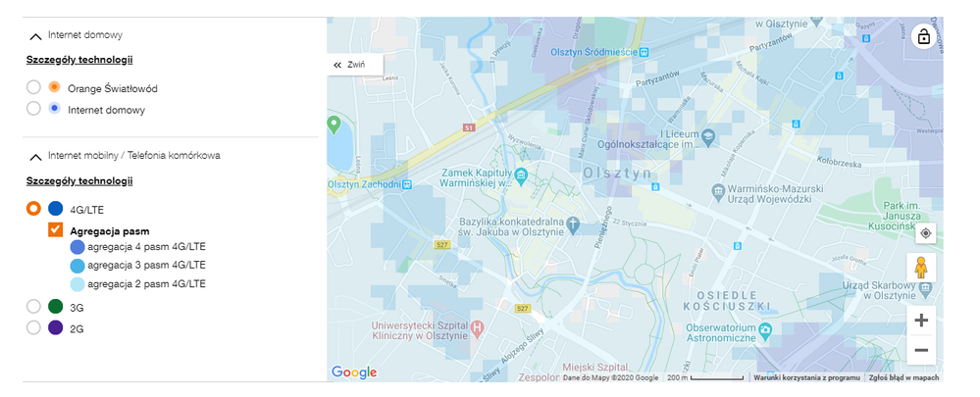Collapse Internet mobilny / Telefonia komórkowa section

(x=36, y=156)
